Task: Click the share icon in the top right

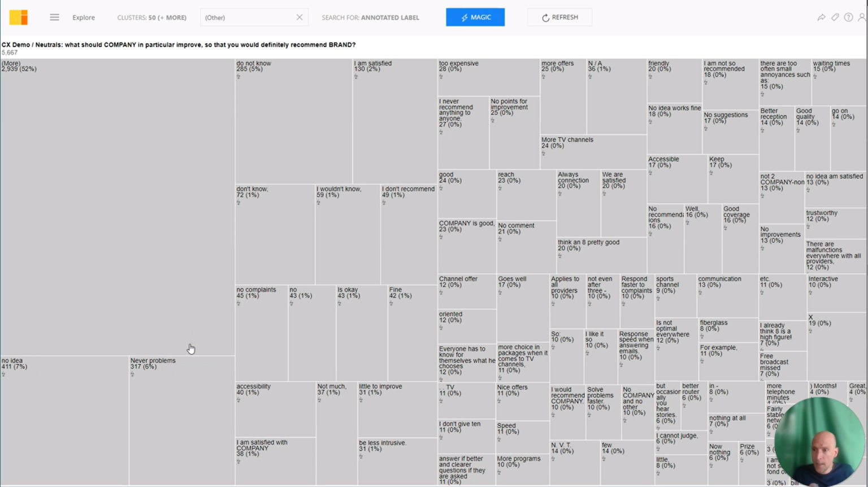Action: coord(822,17)
